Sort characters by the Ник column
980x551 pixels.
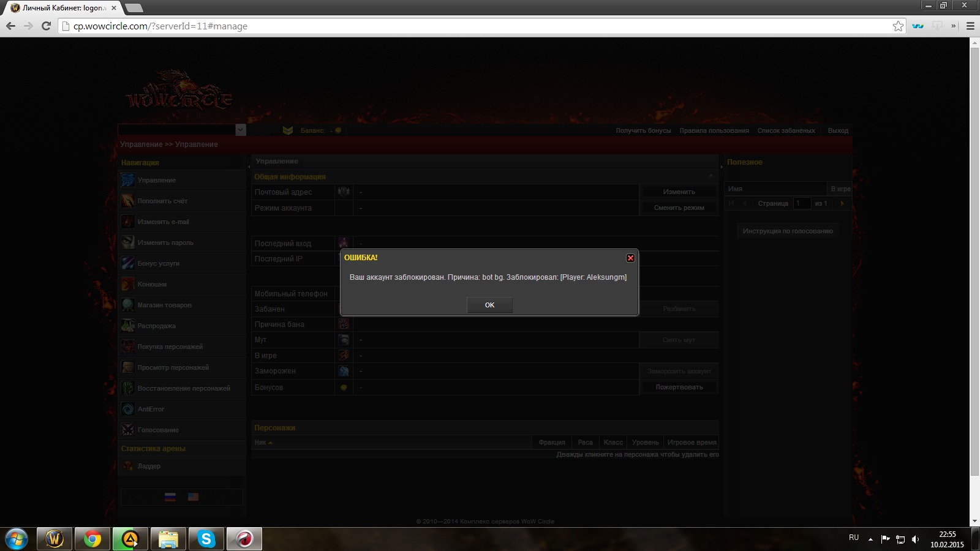(x=263, y=442)
